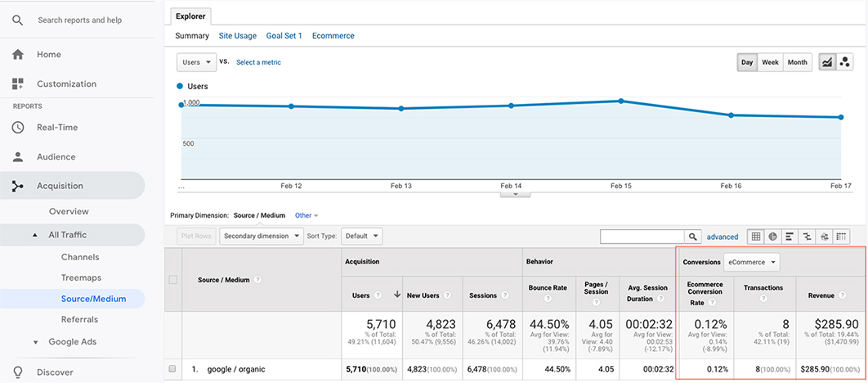Set graph interval to Week
The height and width of the screenshot is (383, 868).
pos(770,62)
